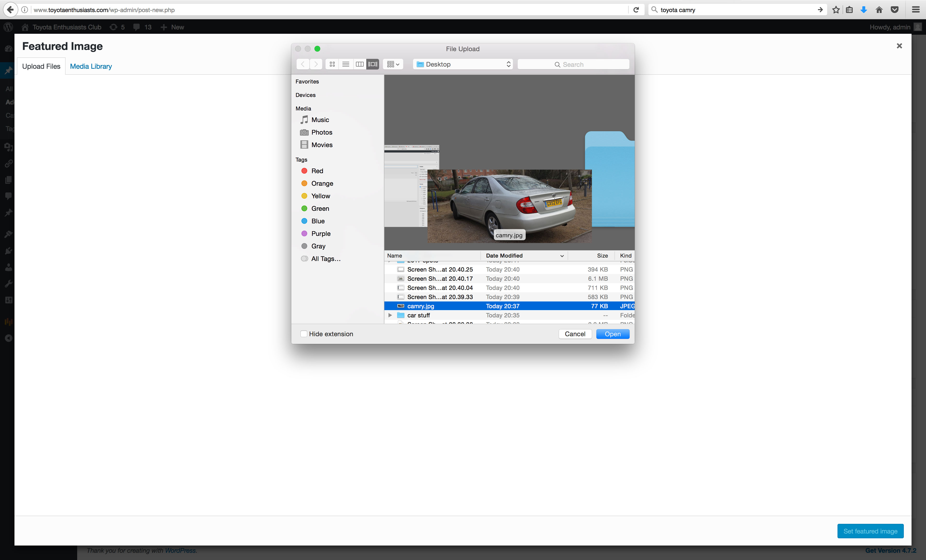
Task: Click the bookmark star icon
Action: click(x=836, y=10)
